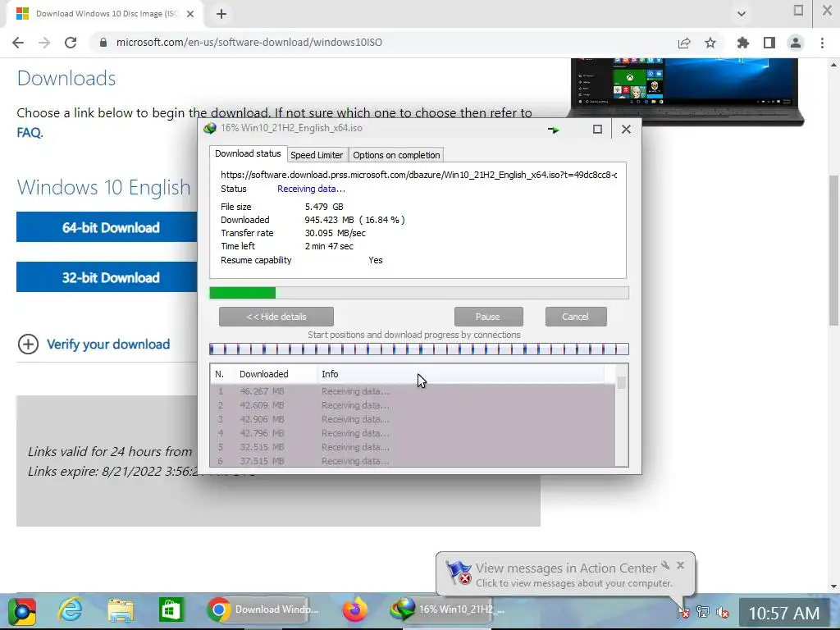Click the connections progress segment bar
The image size is (840, 630).
tap(419, 349)
